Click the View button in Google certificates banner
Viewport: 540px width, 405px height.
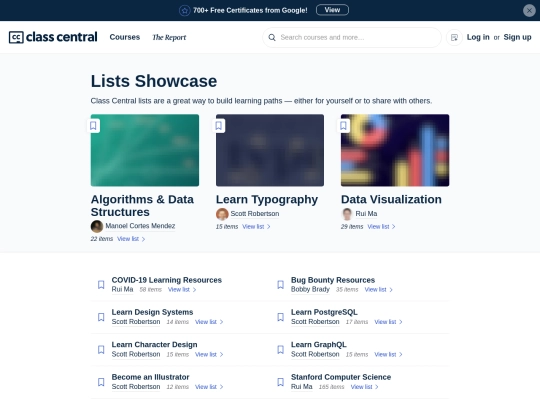[x=332, y=10]
